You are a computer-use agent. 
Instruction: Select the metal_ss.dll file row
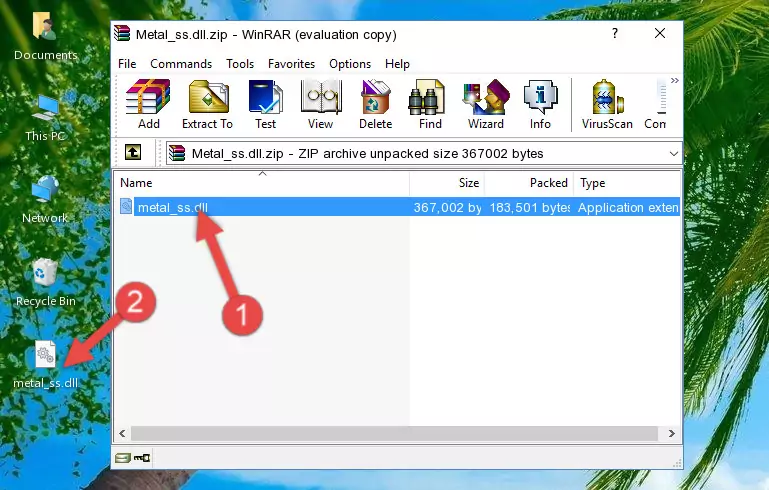pos(398,207)
